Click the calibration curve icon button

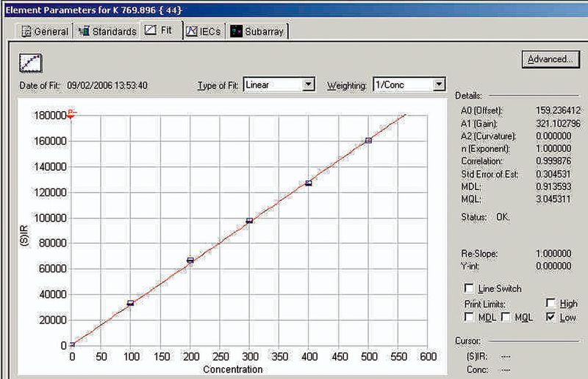[x=31, y=63]
